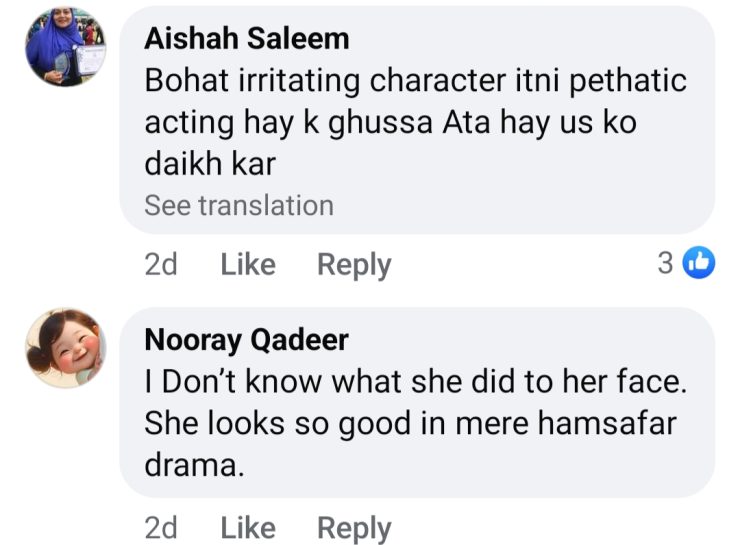The width and height of the screenshot is (740, 545).
Task: Open Aishah Saleem's profile picture
Action: [65, 48]
